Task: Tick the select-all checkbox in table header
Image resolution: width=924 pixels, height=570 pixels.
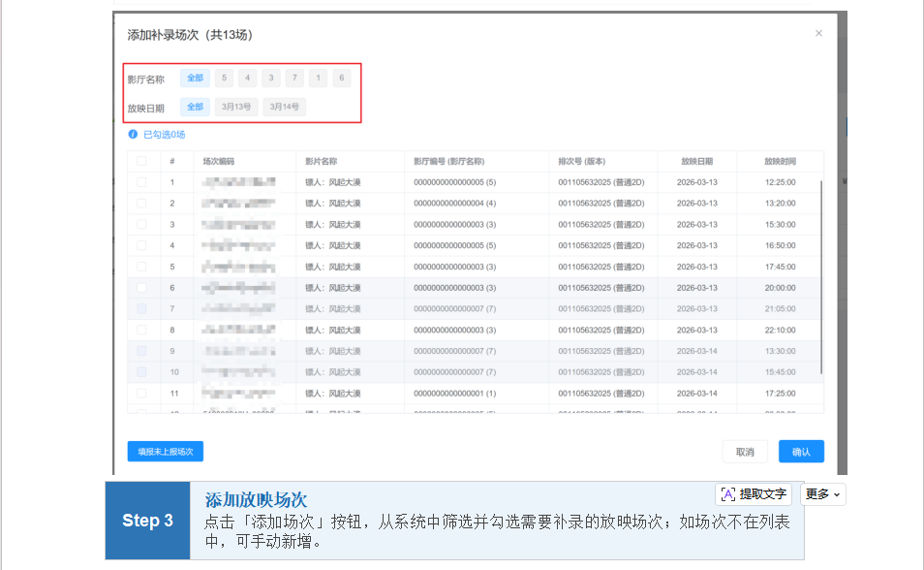Action: click(141, 161)
